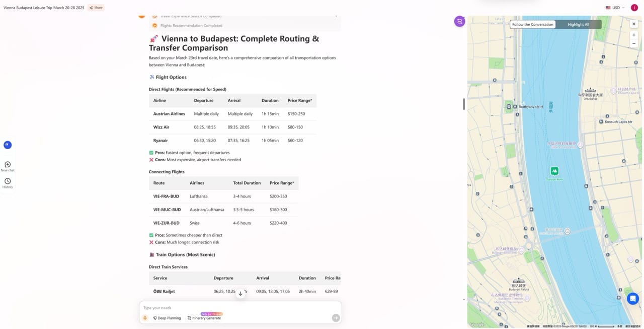Switch map to Highlight All mode
644x329 pixels.
pyautogui.click(x=578, y=24)
